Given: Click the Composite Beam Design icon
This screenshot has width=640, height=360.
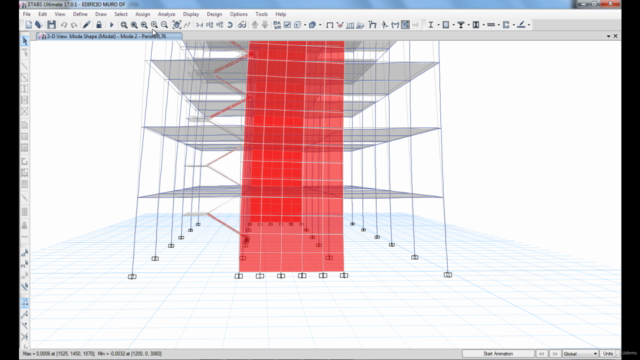Looking at the screenshot, I should click(461, 25).
